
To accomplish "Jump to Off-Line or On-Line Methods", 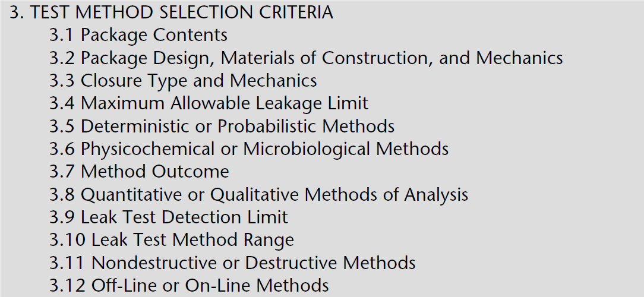I will pos(189,285).
